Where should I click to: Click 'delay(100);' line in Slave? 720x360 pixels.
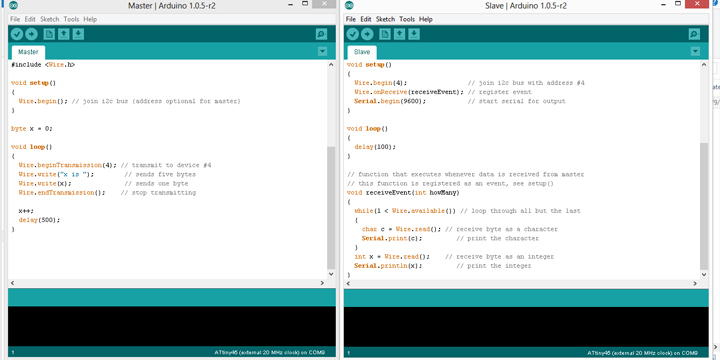click(375, 147)
